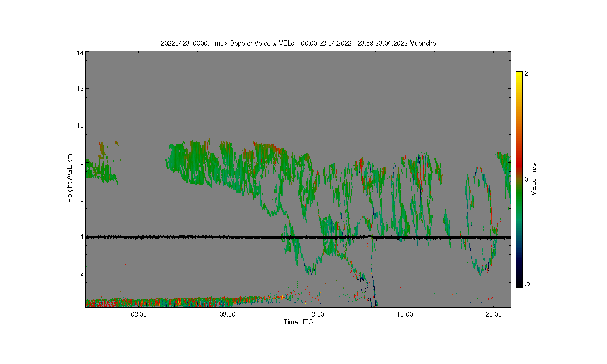The width and height of the screenshot is (607, 364).
Task: Click the 'VELcl m/s' colorbar label
Action: click(x=534, y=179)
